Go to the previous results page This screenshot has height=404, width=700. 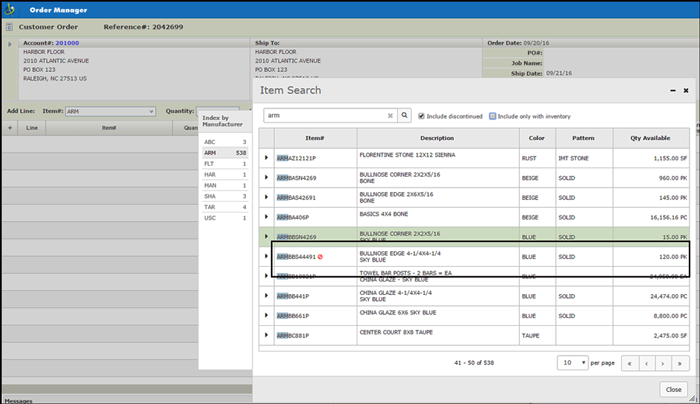(646, 362)
